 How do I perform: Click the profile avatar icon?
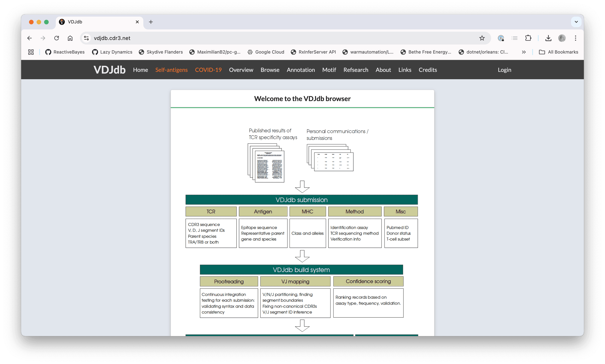(x=562, y=38)
